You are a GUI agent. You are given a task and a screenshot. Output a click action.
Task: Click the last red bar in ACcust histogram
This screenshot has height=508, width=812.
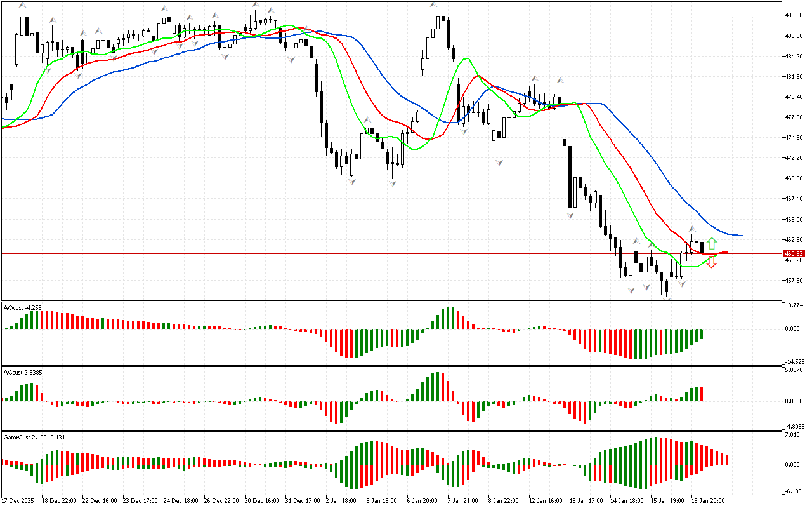[x=702, y=394]
